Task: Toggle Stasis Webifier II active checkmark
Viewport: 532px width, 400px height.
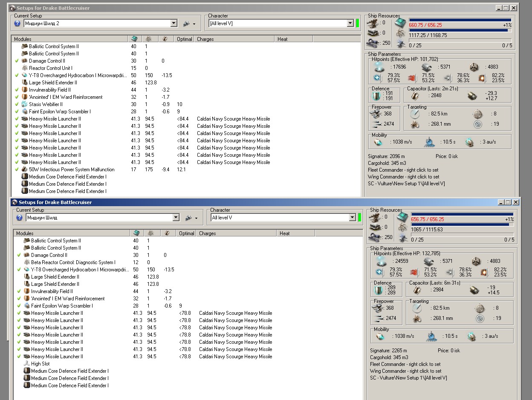Action: point(17,104)
